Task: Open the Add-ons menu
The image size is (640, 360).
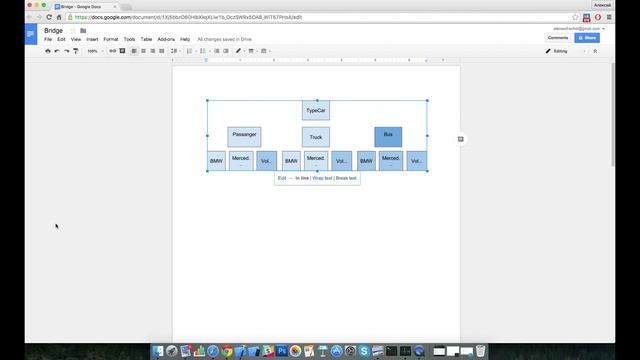Action: (x=166, y=39)
